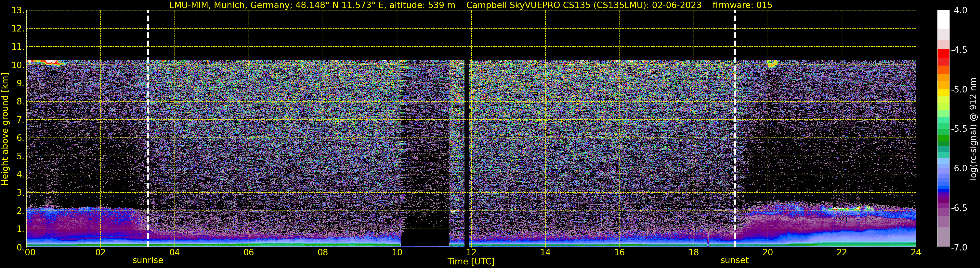The height and width of the screenshot is (268, 980).
Task: Click the '1.' tick on the height axis
Action: 20,229
